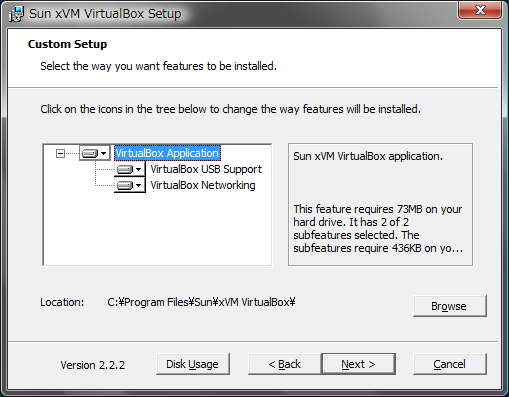Click the VirtualBox USB Support drive icon

(125, 170)
